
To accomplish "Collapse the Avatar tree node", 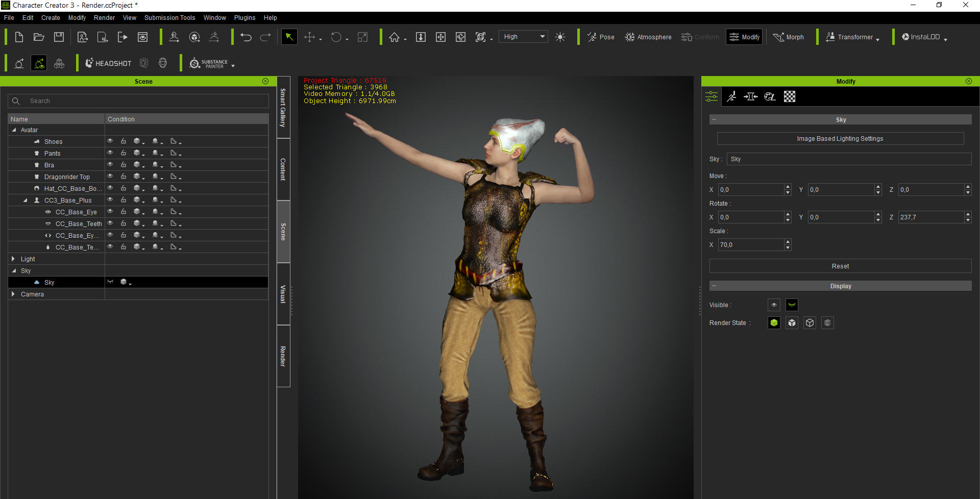I will [x=14, y=130].
